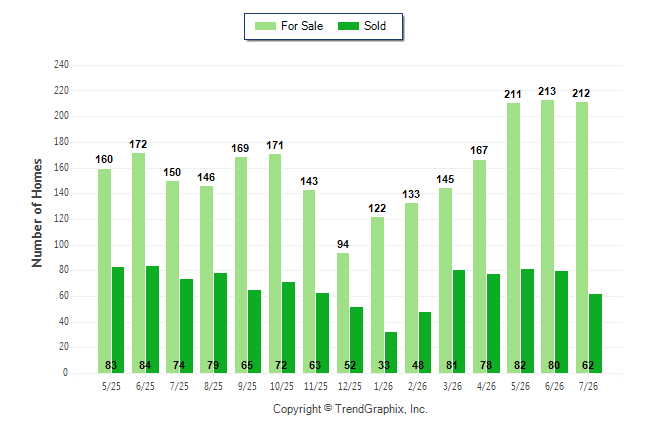Select the For Sale legend label

click(x=302, y=26)
